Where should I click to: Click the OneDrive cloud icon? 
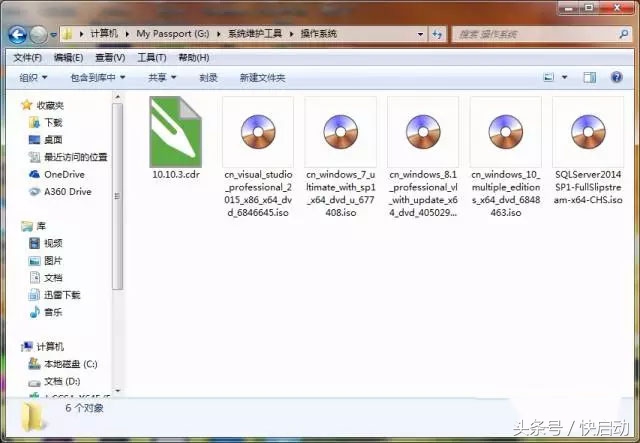[x=34, y=174]
